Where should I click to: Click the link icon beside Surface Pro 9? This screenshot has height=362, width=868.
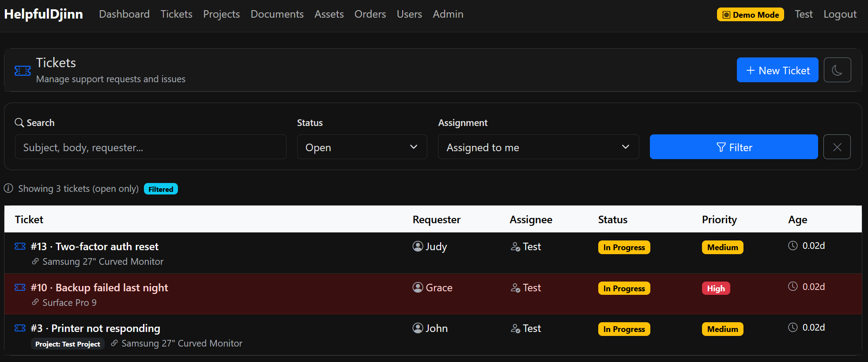coord(35,302)
